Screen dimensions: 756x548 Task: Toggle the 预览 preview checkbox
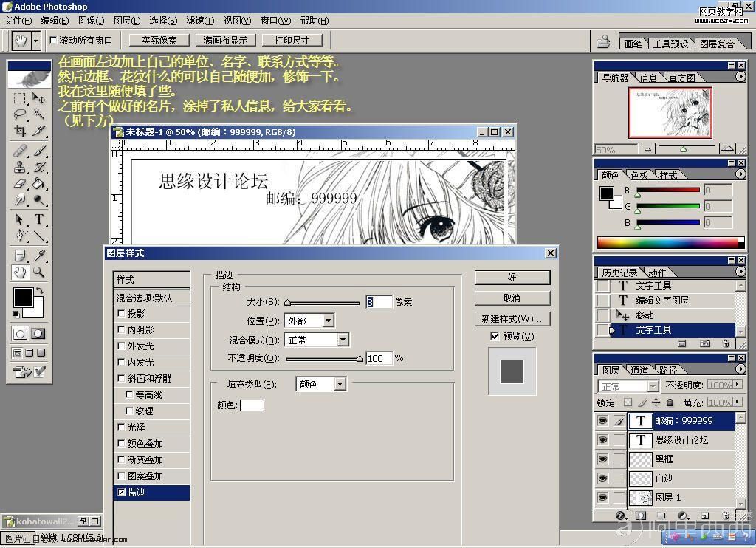(495, 336)
